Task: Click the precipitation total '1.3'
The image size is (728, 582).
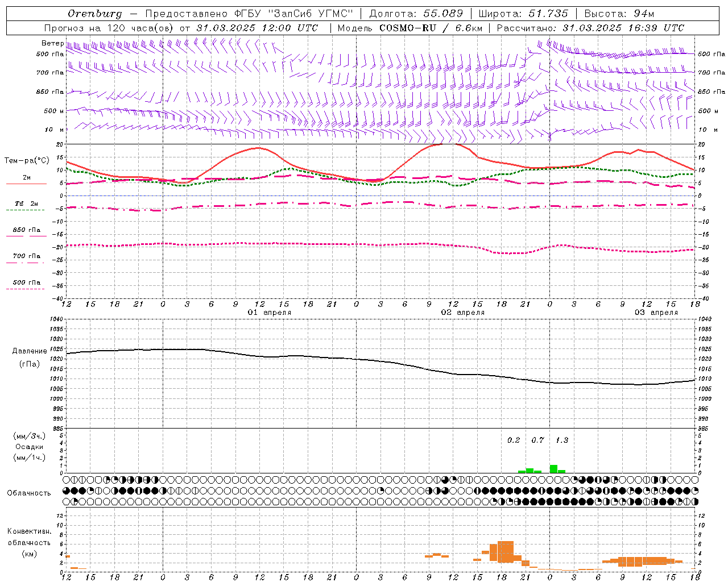Action: tap(561, 440)
